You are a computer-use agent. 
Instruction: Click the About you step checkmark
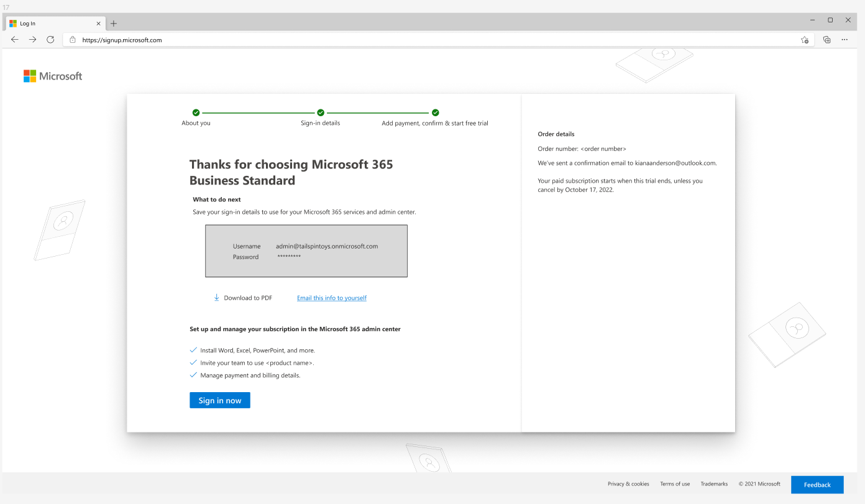(196, 112)
